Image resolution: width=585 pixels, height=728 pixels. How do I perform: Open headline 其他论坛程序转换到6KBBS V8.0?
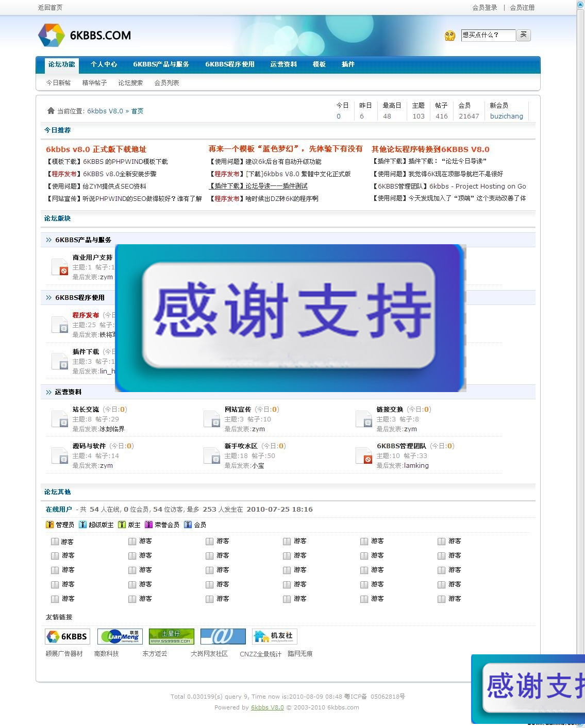click(x=430, y=149)
